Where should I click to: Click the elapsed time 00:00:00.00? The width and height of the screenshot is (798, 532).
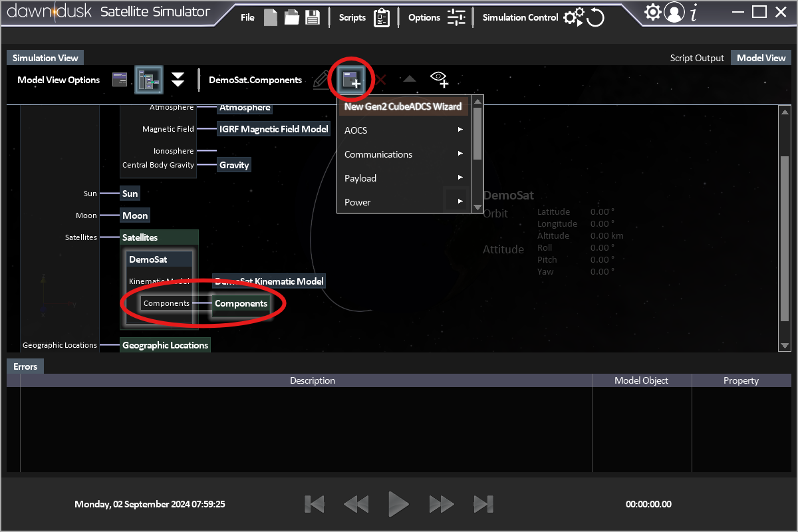tap(648, 504)
